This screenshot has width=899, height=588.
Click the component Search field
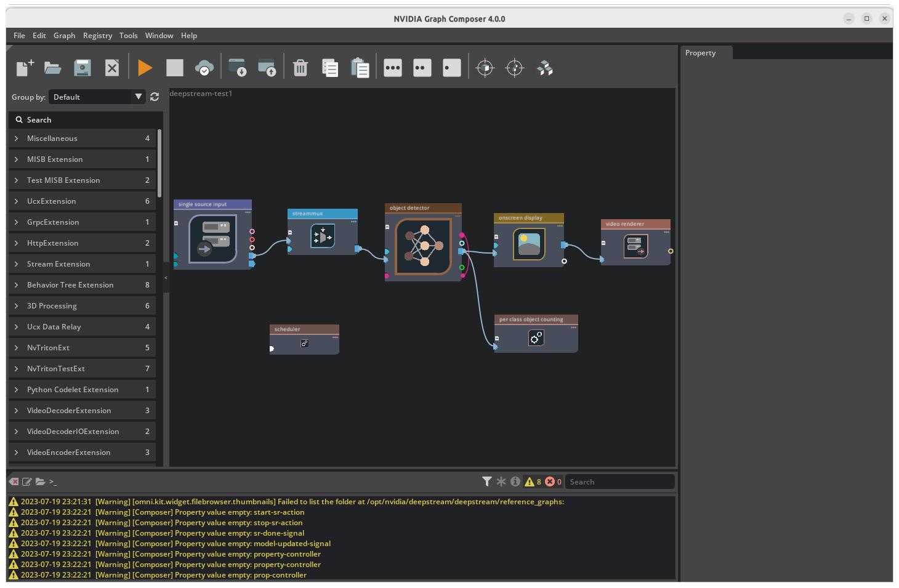click(86, 120)
